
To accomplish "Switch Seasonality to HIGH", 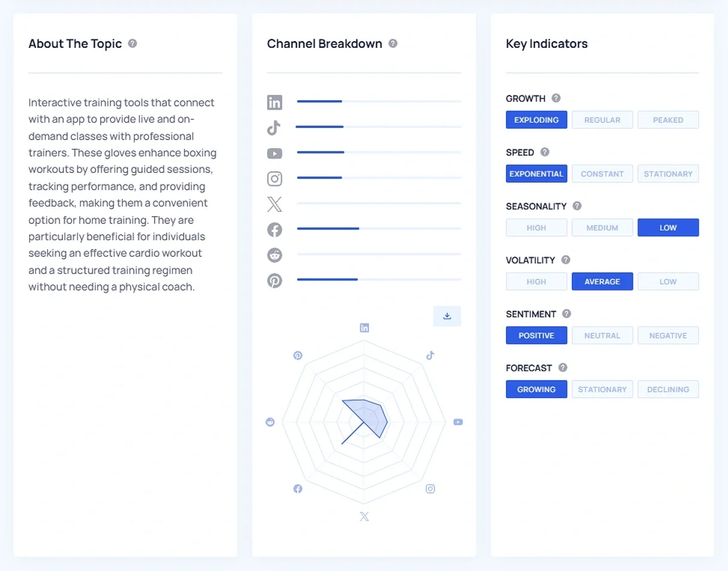I will click(536, 227).
